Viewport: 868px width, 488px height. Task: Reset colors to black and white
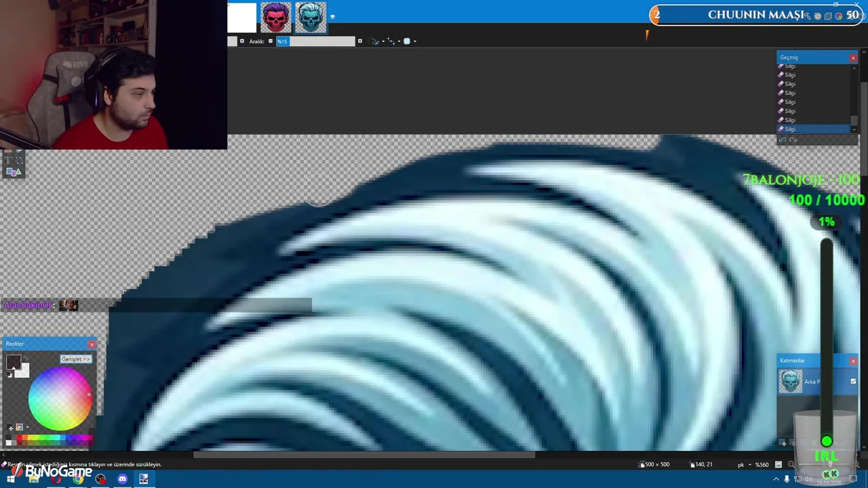[9, 374]
